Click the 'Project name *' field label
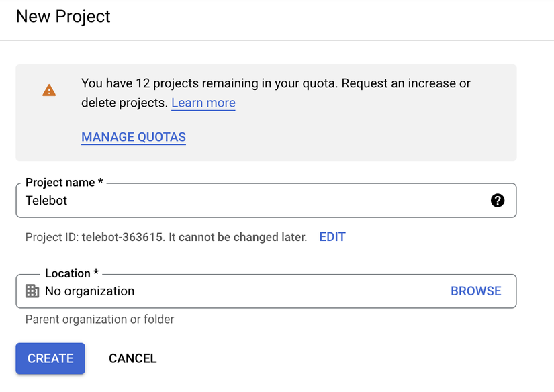 64,182
